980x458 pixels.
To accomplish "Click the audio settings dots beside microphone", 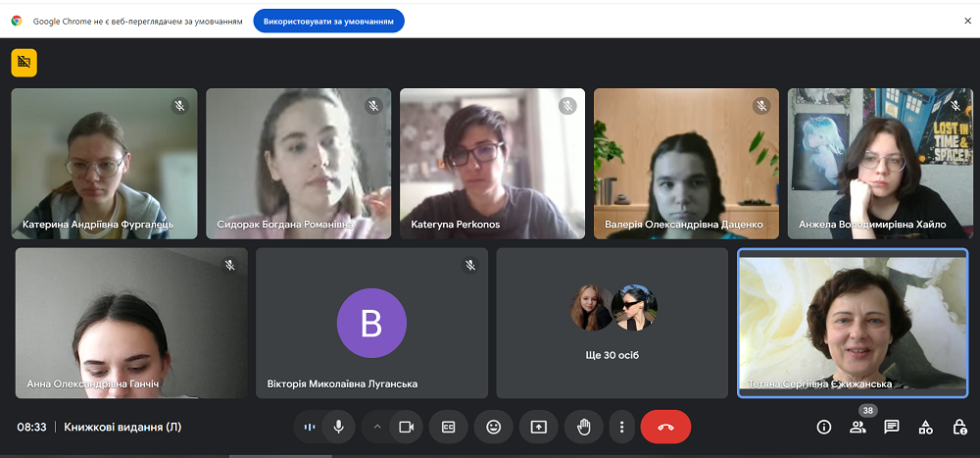I will click(310, 427).
